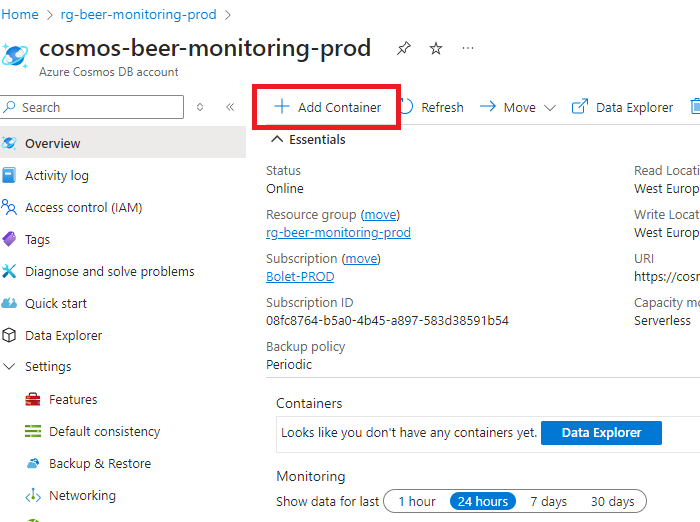Screen dimensions: 700x522
Task: Select the Subscription ID value text
Action: click(387, 321)
